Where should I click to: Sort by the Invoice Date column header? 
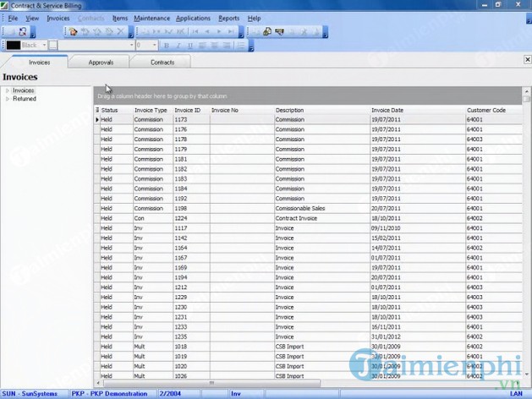tap(418, 110)
